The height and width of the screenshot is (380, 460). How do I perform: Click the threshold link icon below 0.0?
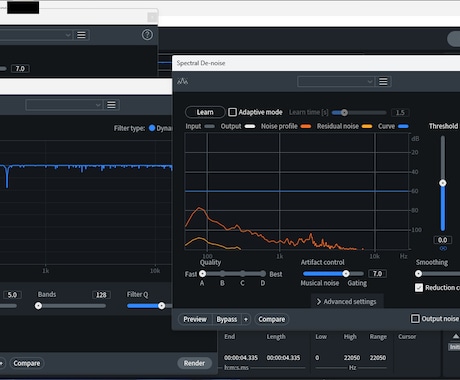pyautogui.click(x=443, y=248)
